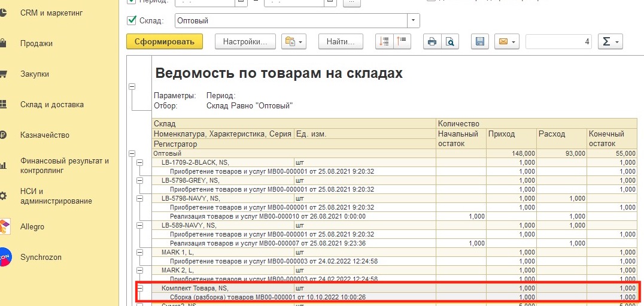This screenshot has height=306, width=644.
Task: Click the Найти... button
Action: tap(341, 41)
